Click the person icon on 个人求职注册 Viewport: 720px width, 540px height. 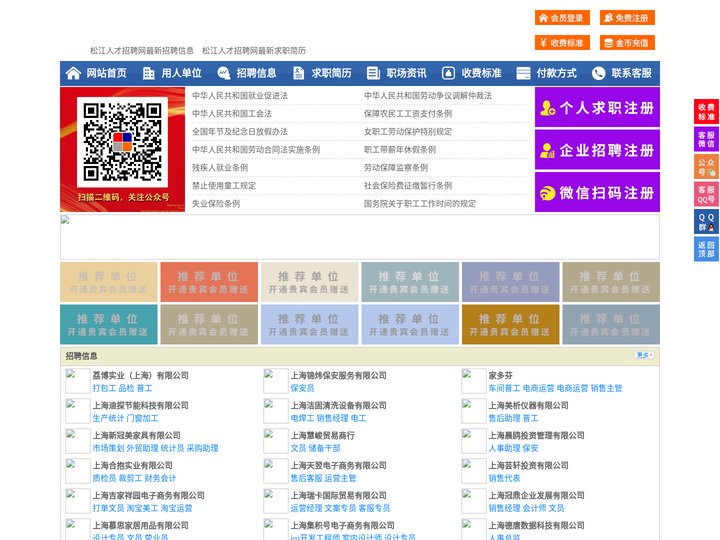(x=547, y=108)
